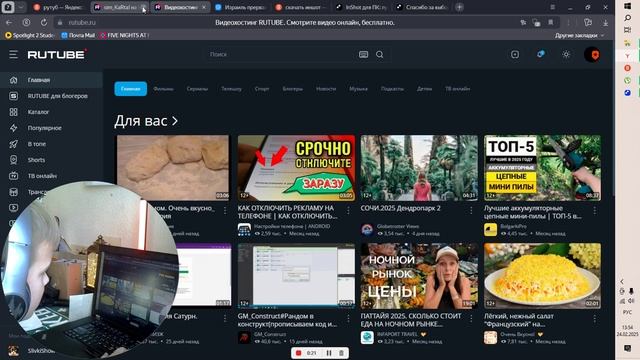Screen dimensions: 640x360
Task: Select the Детям category tab
Action: pyautogui.click(x=424, y=89)
